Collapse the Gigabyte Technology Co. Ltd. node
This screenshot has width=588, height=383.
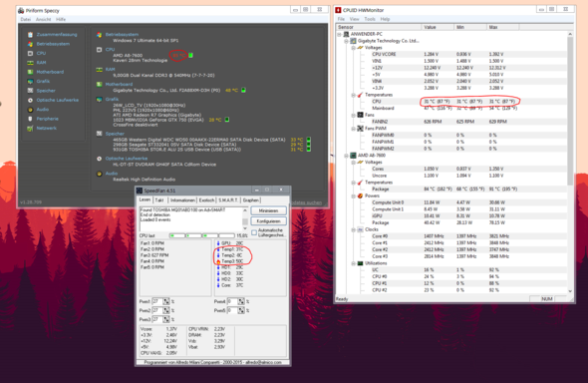coord(346,41)
